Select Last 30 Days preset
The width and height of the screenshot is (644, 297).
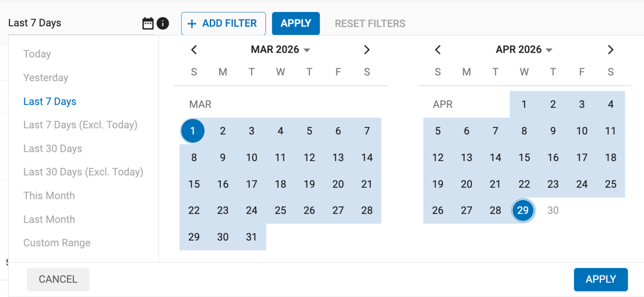point(53,148)
